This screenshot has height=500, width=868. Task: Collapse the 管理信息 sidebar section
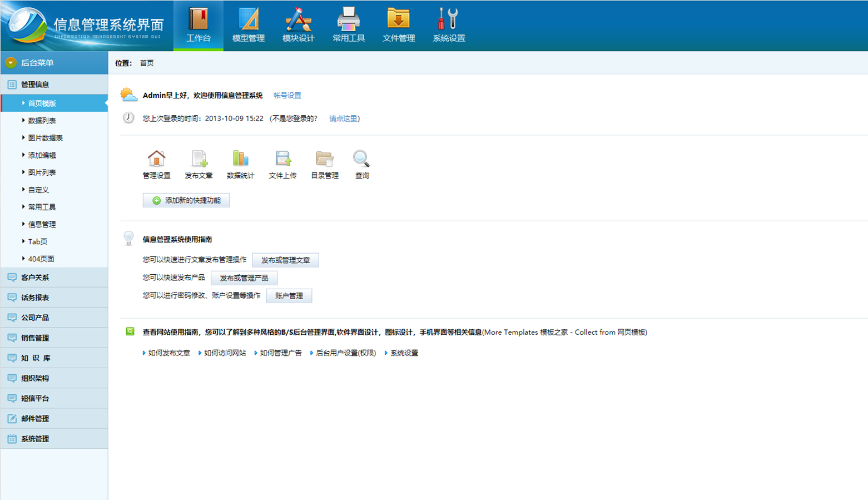coord(35,85)
